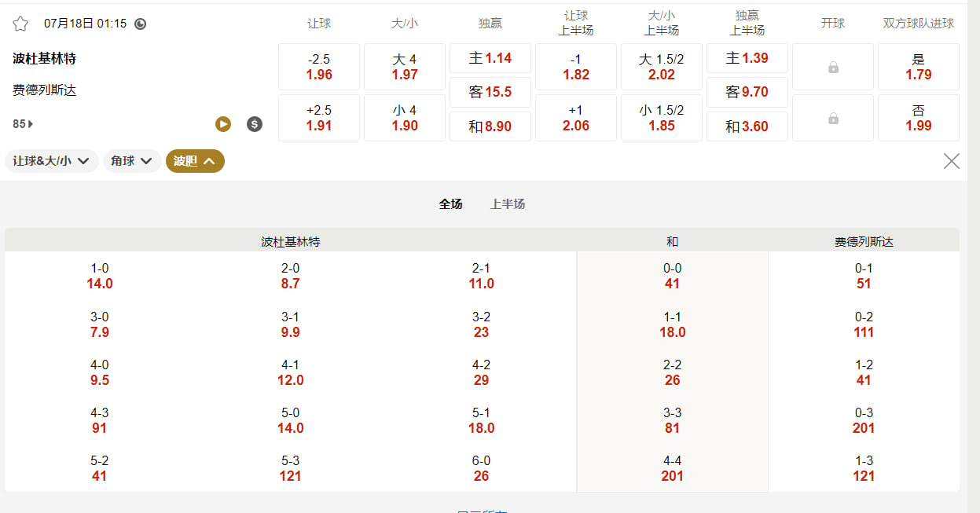
Task: Choose first-half 主 at 1.39
Action: coord(747,58)
